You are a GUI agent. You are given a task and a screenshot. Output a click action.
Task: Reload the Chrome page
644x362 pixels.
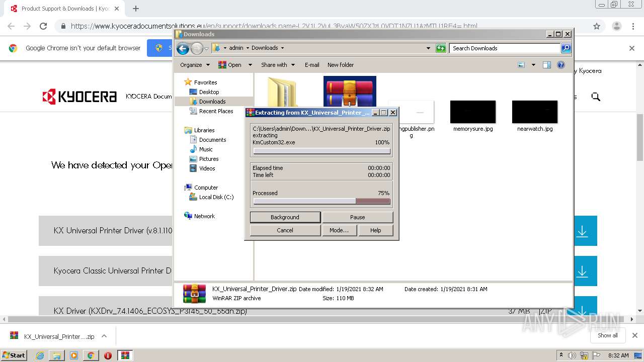[43, 26]
